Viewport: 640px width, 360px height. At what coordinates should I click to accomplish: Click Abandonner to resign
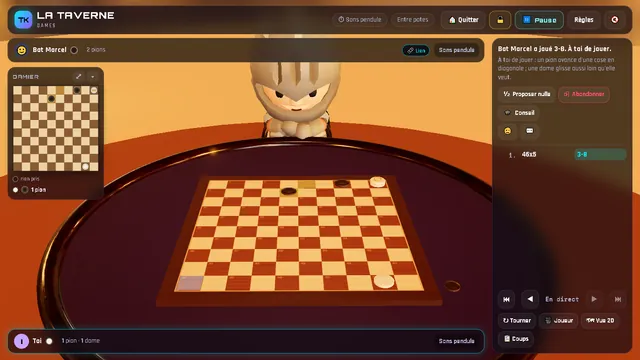click(x=584, y=94)
